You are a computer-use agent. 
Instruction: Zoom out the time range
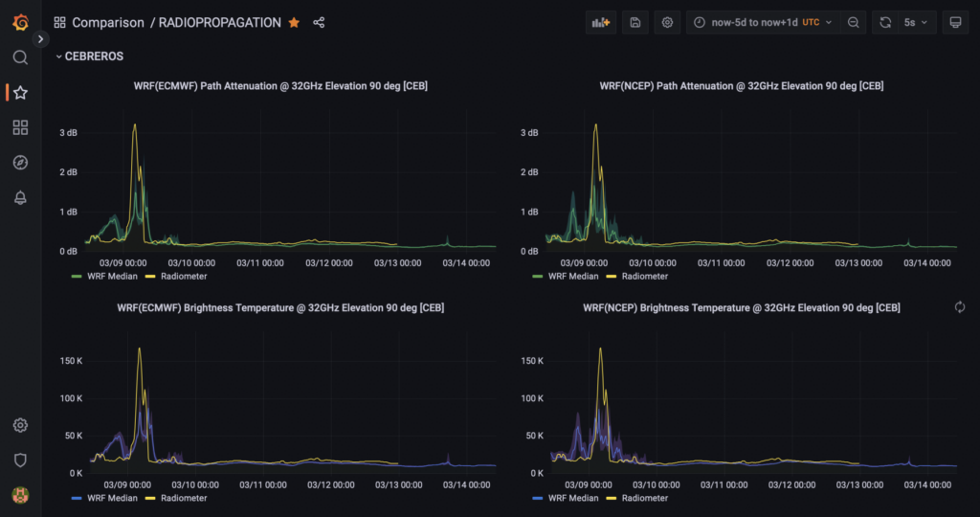point(853,23)
